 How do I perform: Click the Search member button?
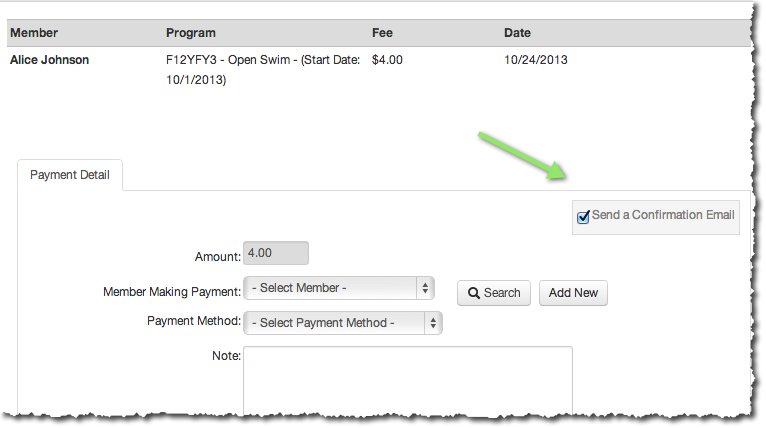(x=494, y=293)
